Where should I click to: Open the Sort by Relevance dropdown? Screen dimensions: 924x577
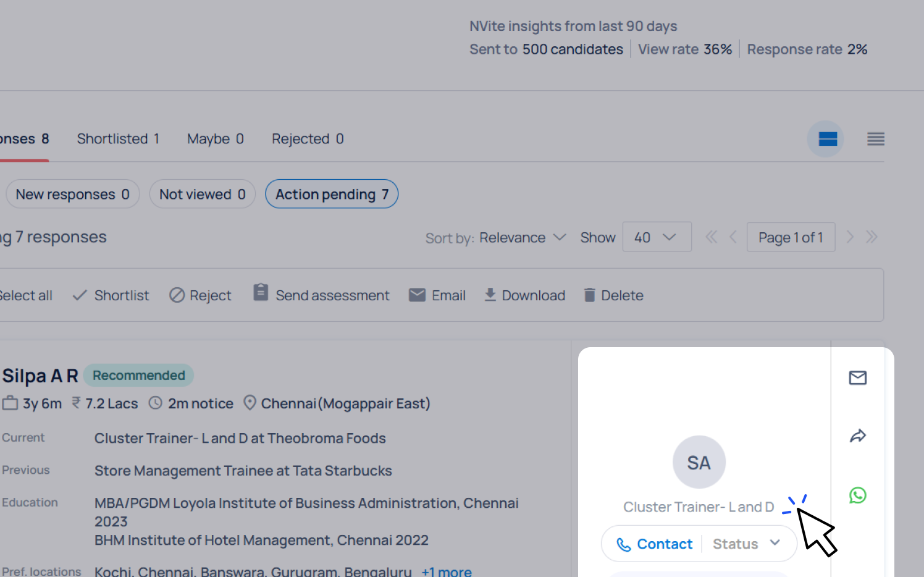522,238
